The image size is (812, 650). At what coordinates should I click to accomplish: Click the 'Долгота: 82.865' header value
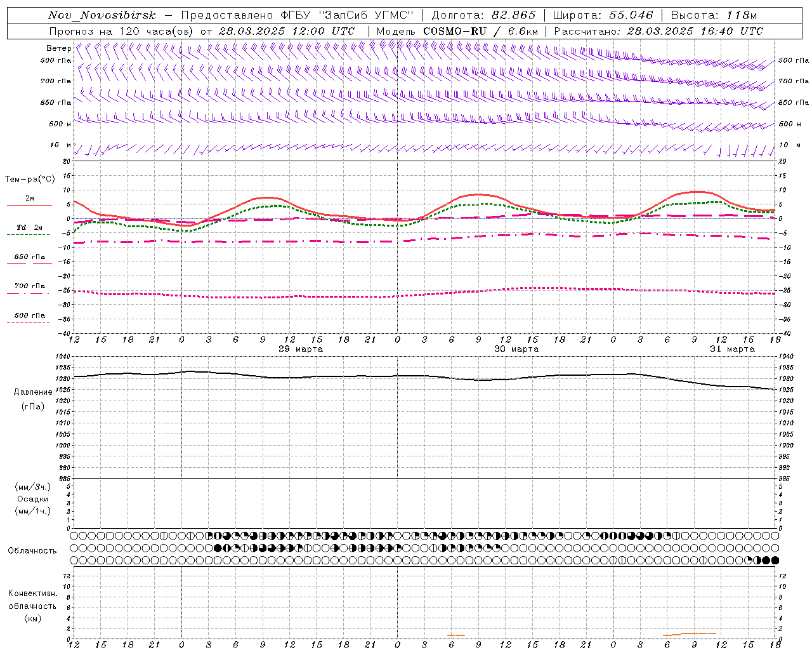(x=483, y=15)
